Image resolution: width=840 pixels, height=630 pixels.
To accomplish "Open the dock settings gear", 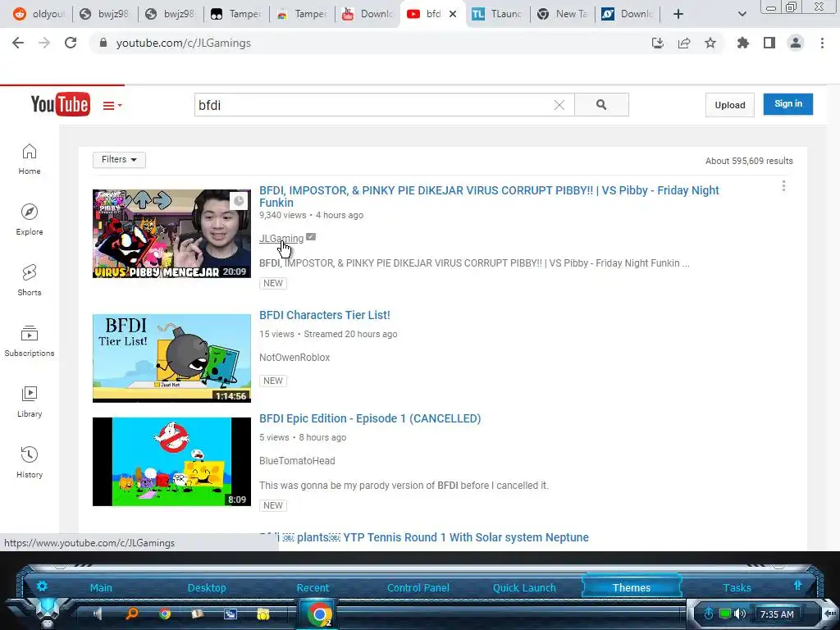I will tap(42, 586).
